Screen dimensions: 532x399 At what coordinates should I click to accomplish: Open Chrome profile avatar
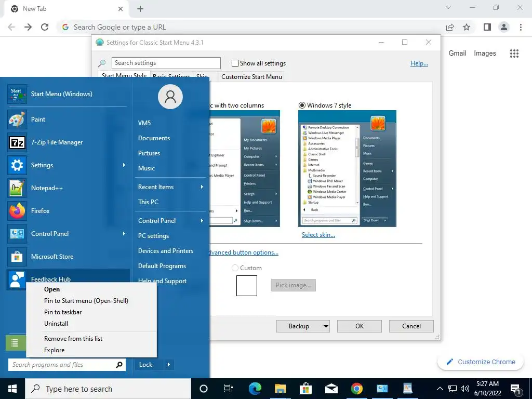pos(504,27)
